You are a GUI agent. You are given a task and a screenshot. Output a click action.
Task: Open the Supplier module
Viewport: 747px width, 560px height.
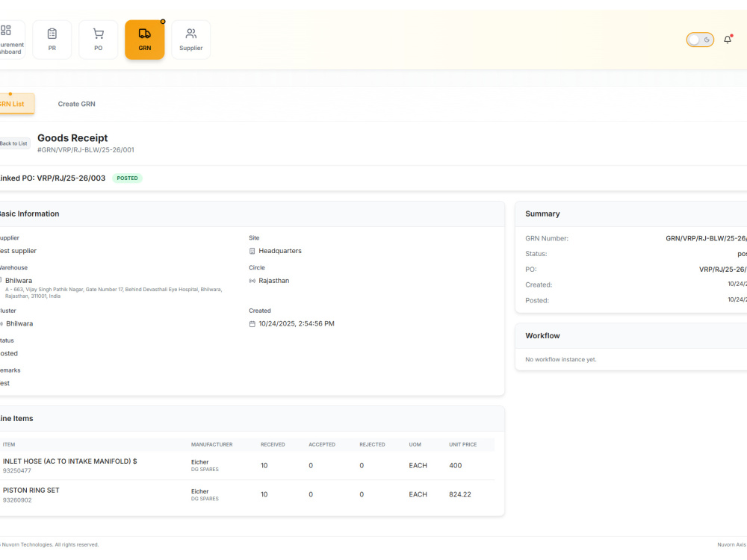(x=191, y=40)
